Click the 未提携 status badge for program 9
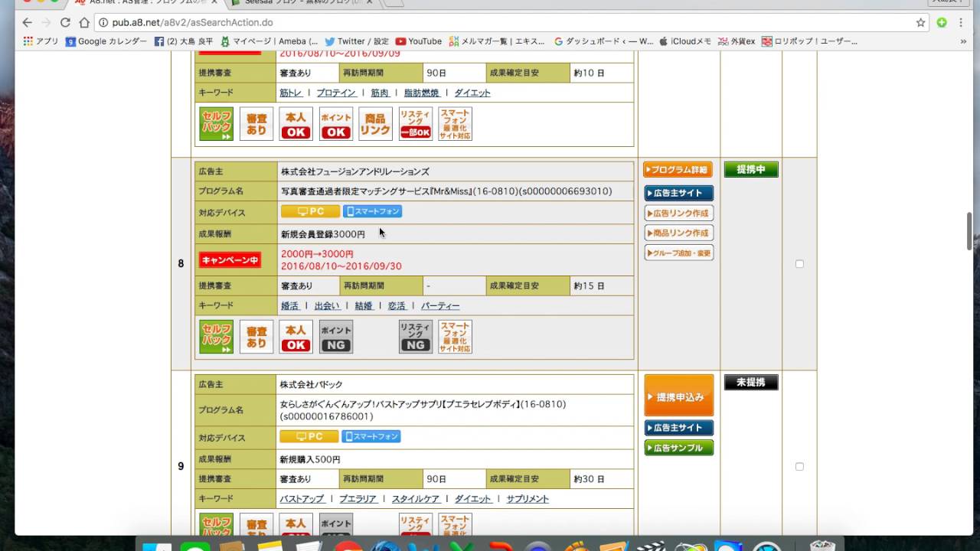Screen dimensions: 980x551 pyautogui.click(x=751, y=383)
